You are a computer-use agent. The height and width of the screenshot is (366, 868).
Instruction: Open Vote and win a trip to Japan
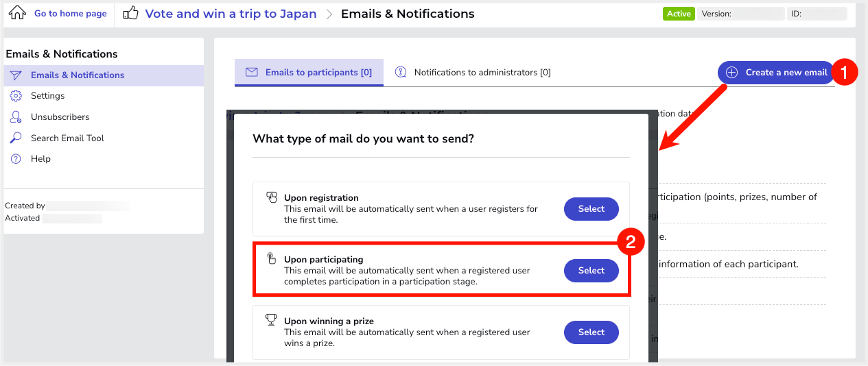(231, 14)
